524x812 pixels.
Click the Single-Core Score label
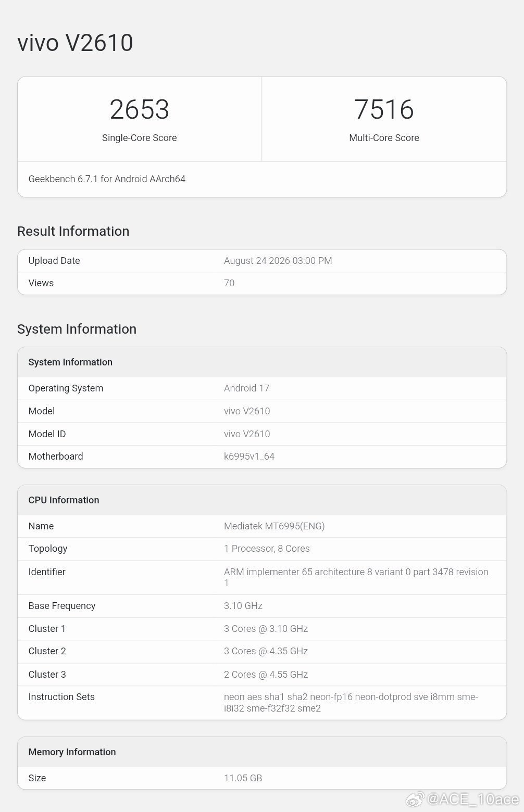139,138
